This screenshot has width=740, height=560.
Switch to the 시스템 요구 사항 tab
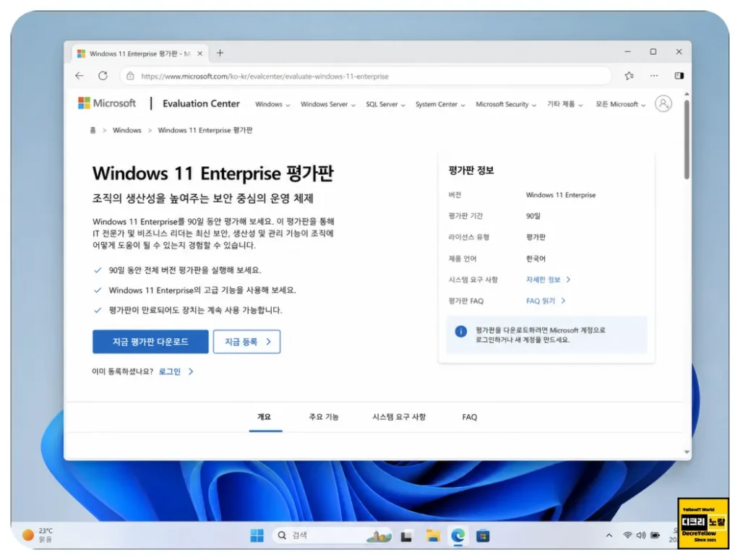(x=399, y=417)
